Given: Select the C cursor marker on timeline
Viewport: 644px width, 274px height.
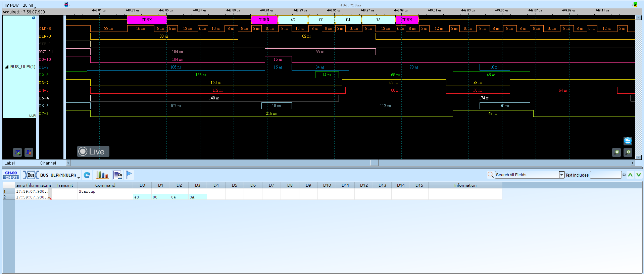Looking at the screenshot, I should (x=66, y=4).
